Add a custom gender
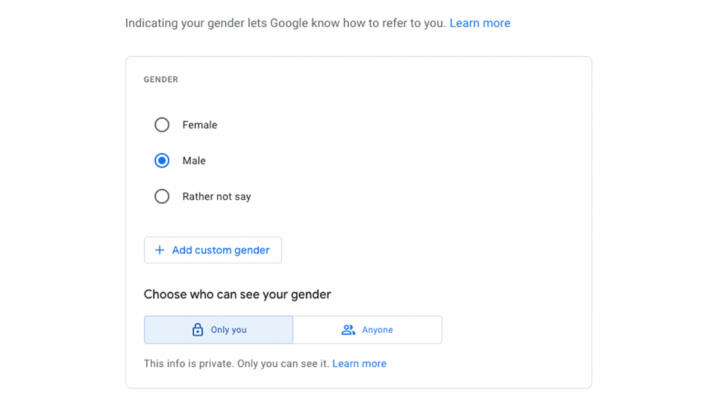Viewport: 720px width, 405px height. [x=213, y=250]
